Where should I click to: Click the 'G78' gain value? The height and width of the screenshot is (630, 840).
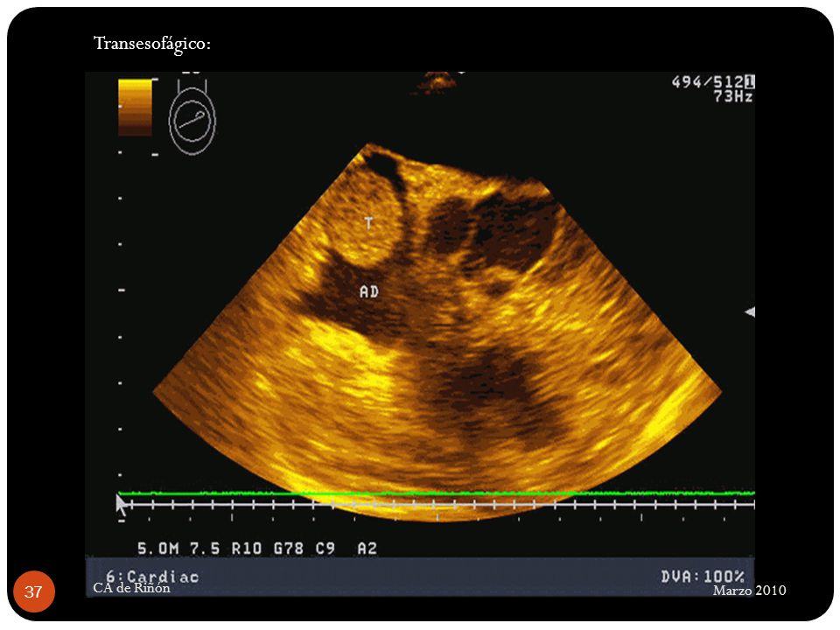288,549
